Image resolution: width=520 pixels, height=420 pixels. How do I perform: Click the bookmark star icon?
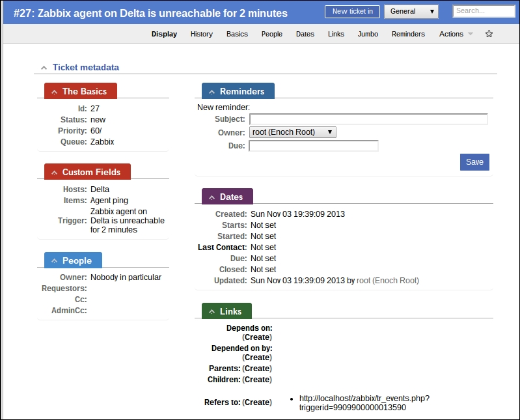489,34
